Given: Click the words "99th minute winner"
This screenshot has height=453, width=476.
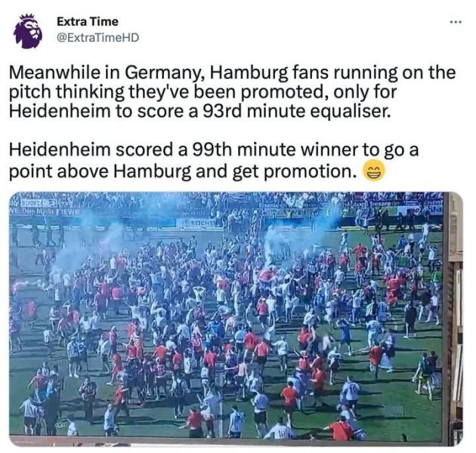Looking at the screenshot, I should click(274, 149).
